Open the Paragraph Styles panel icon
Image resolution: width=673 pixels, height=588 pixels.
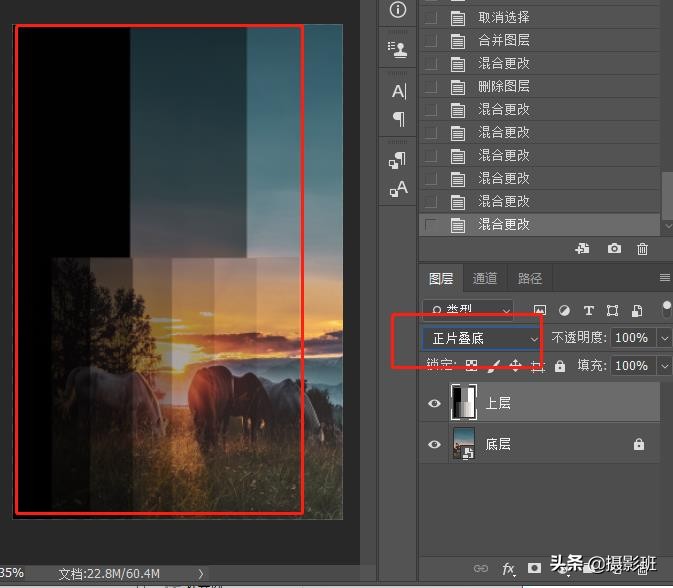click(397, 160)
